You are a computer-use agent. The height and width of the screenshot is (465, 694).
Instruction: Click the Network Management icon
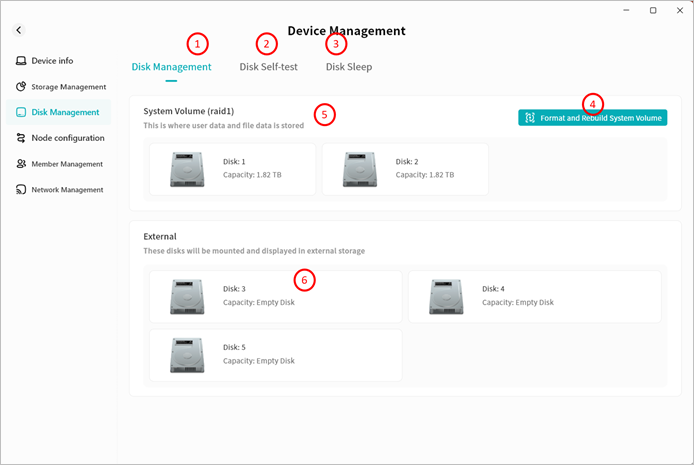pos(20,190)
